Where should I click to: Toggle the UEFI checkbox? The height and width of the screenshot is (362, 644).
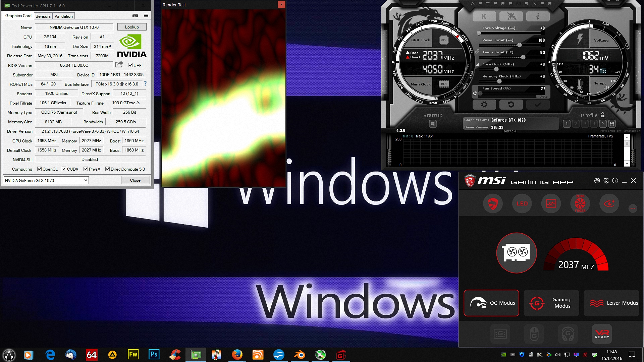(x=130, y=65)
